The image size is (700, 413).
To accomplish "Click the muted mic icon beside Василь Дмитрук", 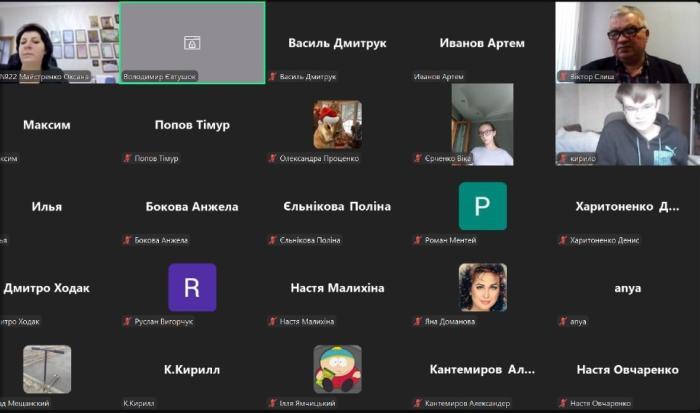I will [x=271, y=76].
